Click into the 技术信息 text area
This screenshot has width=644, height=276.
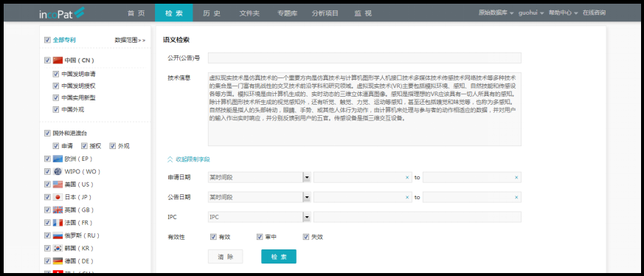point(364,109)
